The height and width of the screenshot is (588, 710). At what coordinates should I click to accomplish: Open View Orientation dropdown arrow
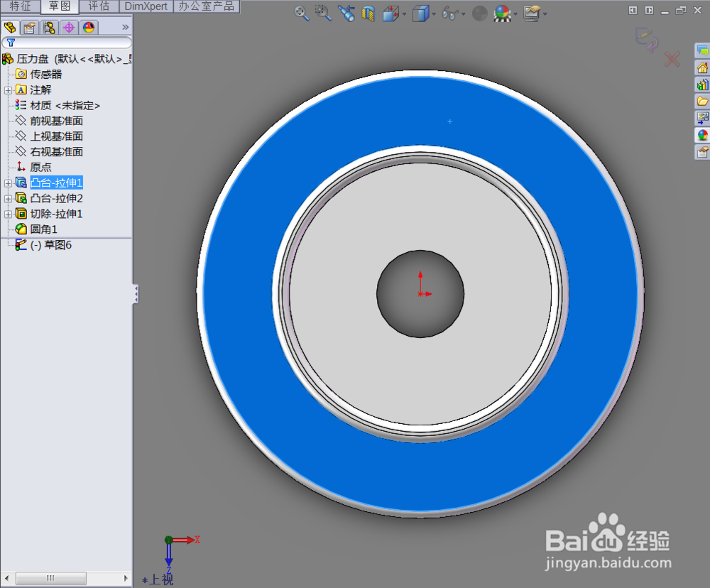tap(404, 14)
